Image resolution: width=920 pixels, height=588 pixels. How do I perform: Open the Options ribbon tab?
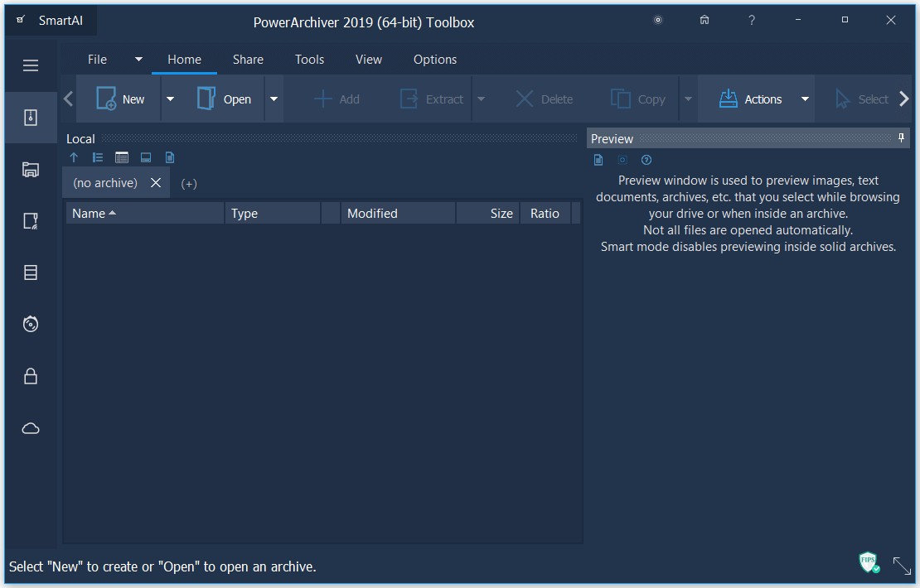pyautogui.click(x=434, y=60)
